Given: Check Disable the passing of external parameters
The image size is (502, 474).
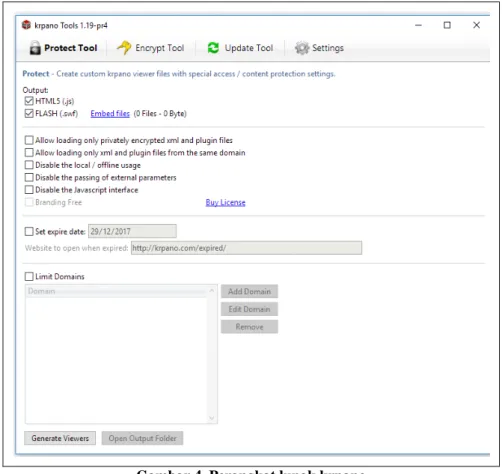Looking at the screenshot, I should coord(29,177).
